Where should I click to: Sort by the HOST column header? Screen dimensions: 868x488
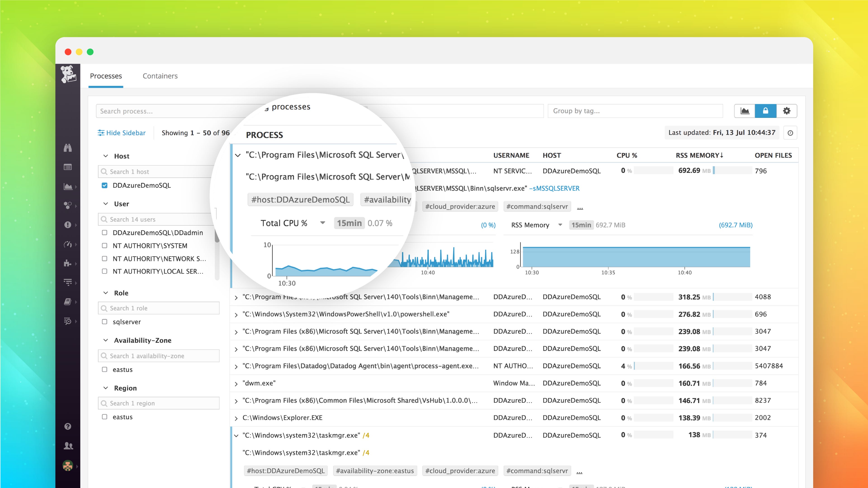[x=552, y=156]
